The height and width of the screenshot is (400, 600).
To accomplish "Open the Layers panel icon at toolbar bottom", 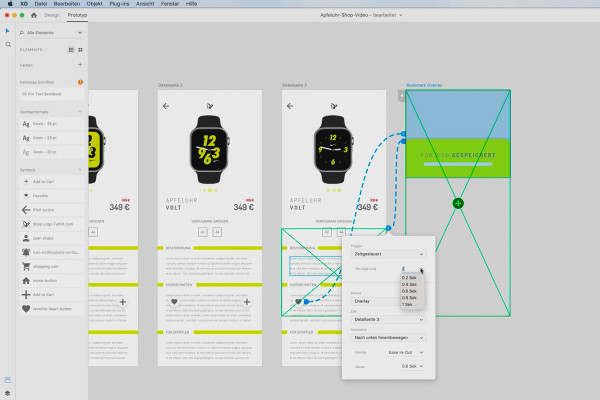I will click(x=7, y=393).
